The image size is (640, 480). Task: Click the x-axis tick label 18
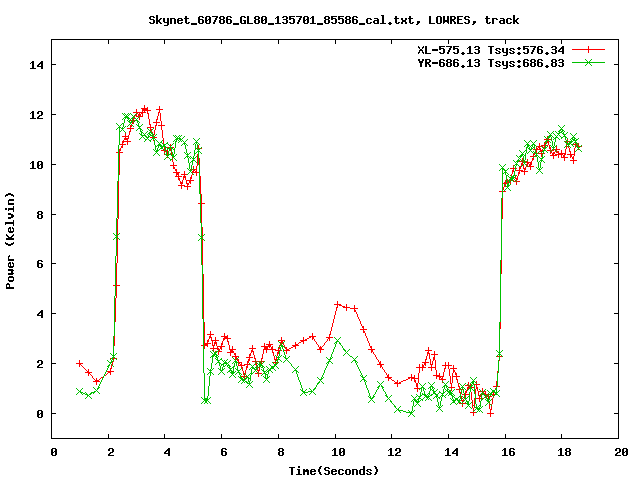point(564,452)
